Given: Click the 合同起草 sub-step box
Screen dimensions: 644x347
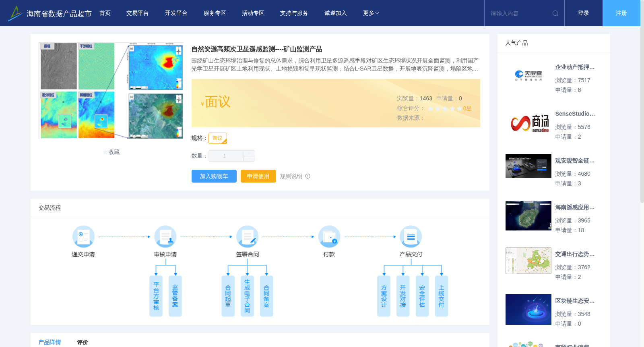Looking at the screenshot, I should [228, 296].
